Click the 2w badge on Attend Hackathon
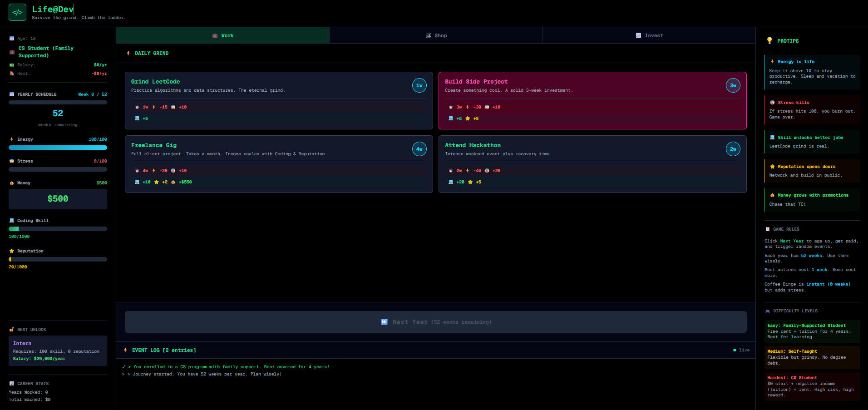This screenshot has width=868, height=410. tap(733, 149)
